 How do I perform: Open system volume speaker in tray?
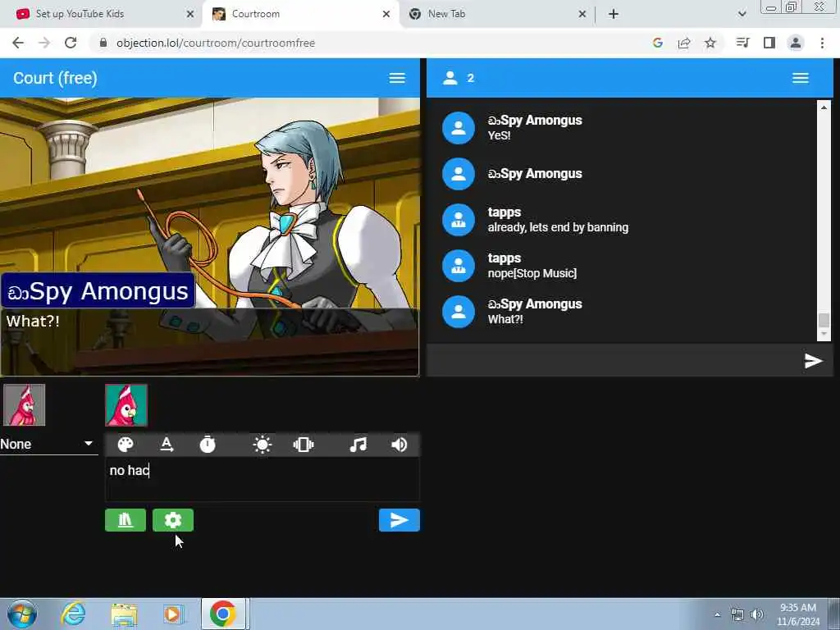757,614
